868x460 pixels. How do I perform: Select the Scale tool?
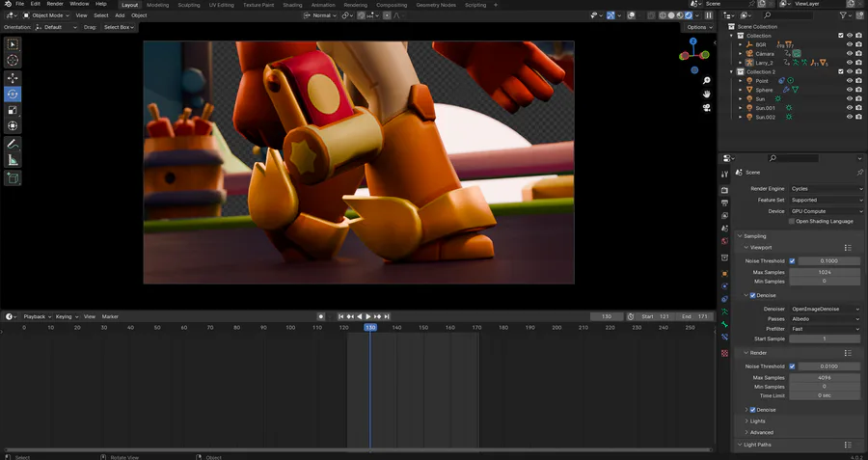point(13,110)
